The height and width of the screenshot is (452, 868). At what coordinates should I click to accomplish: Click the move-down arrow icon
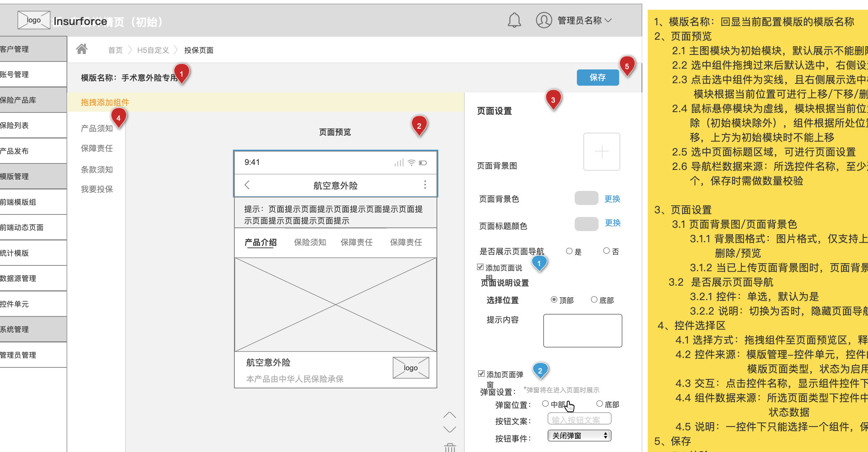(x=450, y=429)
